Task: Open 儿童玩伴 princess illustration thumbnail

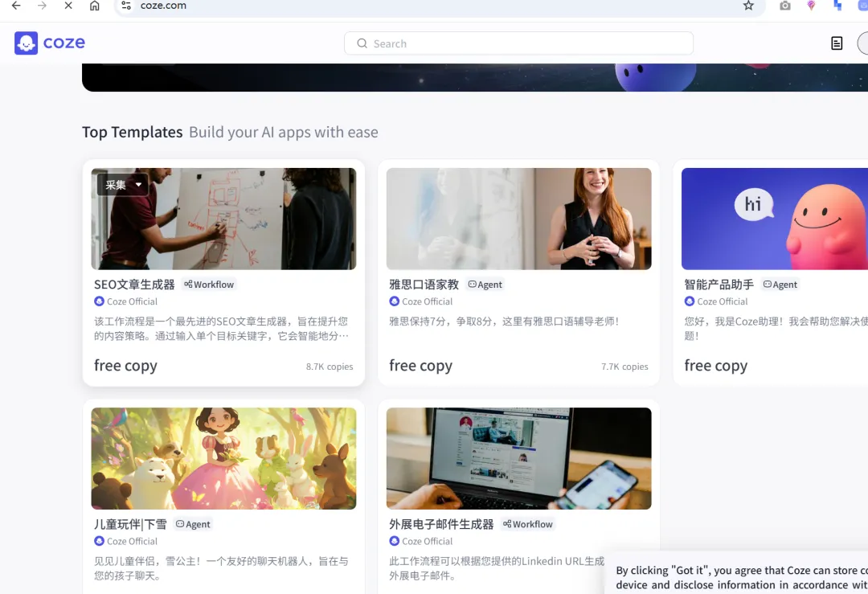Action: tap(223, 458)
